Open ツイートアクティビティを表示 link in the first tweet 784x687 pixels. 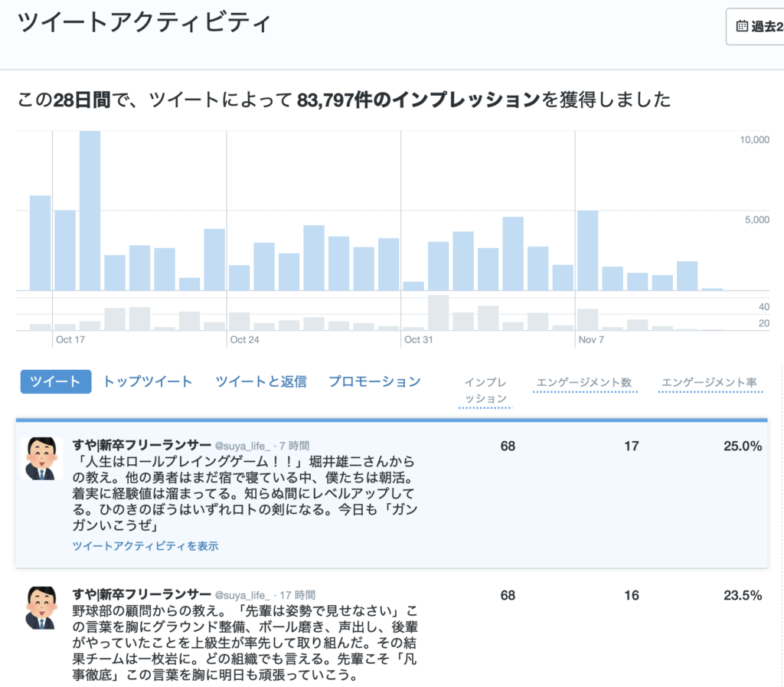[145, 546]
